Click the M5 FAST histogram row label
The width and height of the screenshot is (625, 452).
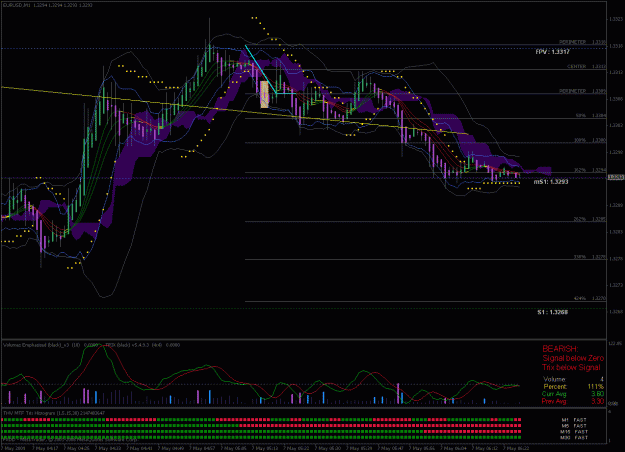[574, 426]
